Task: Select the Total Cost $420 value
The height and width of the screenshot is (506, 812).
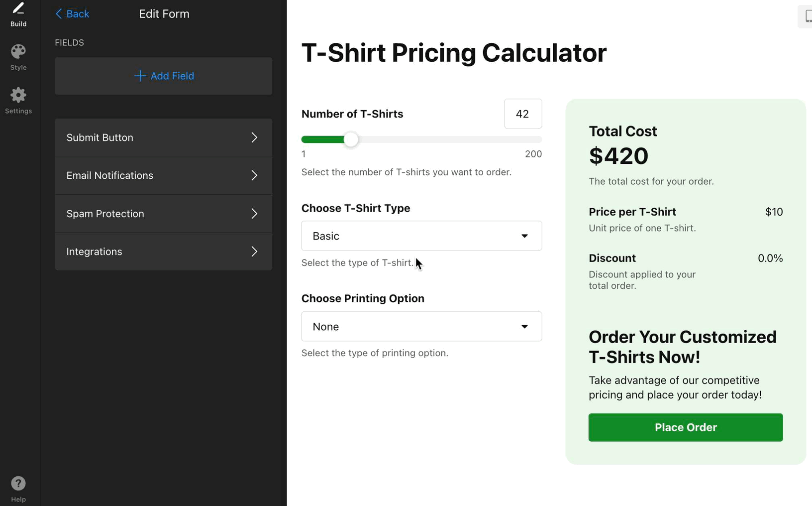Action: [x=618, y=156]
